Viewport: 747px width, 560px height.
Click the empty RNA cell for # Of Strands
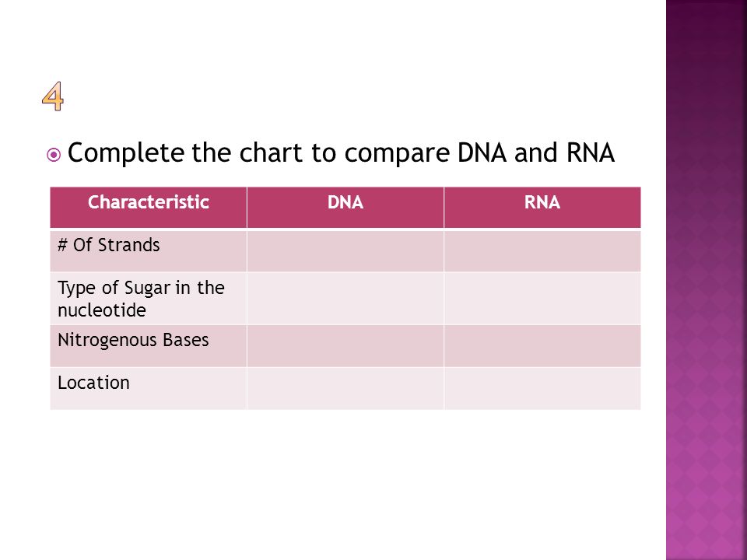point(542,251)
